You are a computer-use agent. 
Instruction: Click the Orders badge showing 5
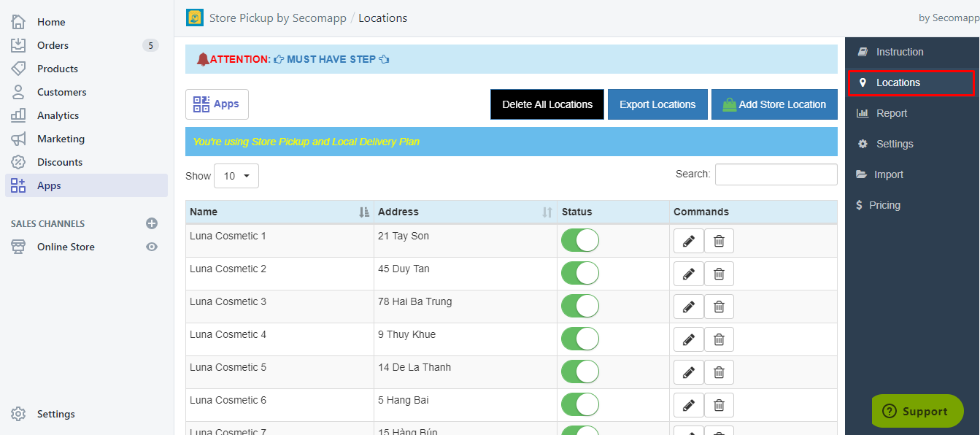(x=150, y=45)
